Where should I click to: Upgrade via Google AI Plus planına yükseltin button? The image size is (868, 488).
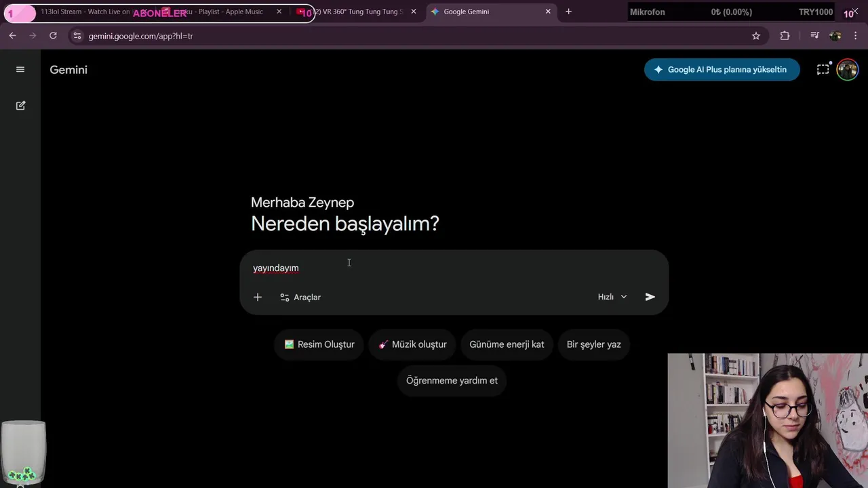coord(722,69)
